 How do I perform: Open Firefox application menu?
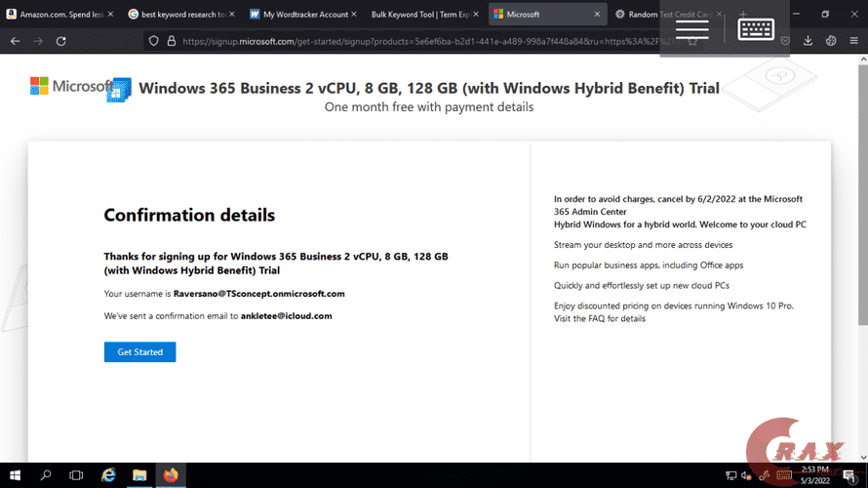coord(853,41)
